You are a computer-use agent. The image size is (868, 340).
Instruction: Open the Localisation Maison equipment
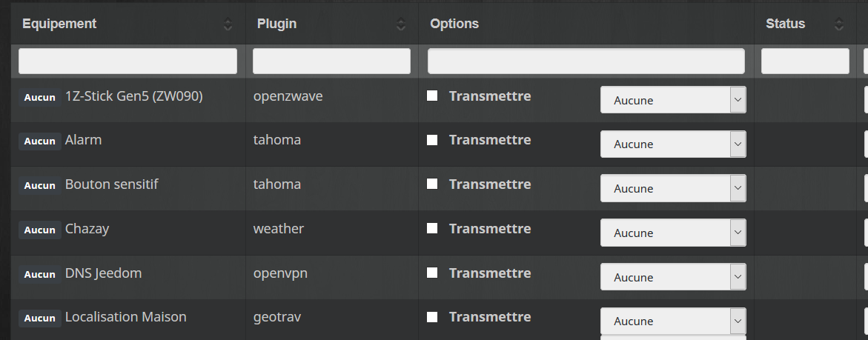coord(125,317)
